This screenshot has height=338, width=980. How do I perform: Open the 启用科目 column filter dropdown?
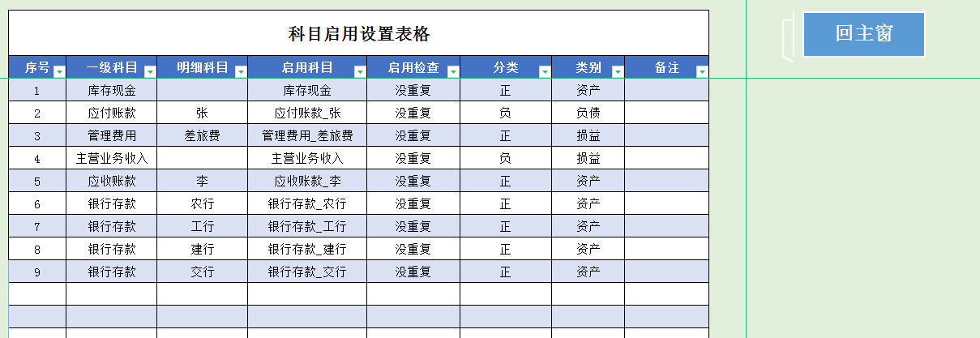point(360,72)
